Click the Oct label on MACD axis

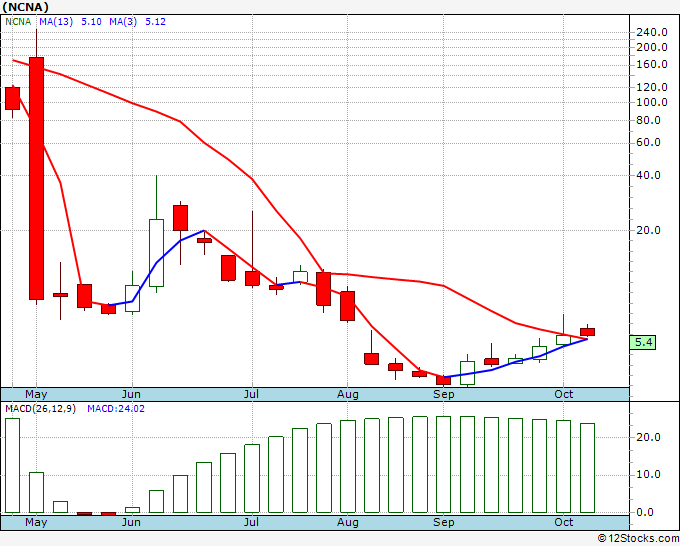pos(563,522)
